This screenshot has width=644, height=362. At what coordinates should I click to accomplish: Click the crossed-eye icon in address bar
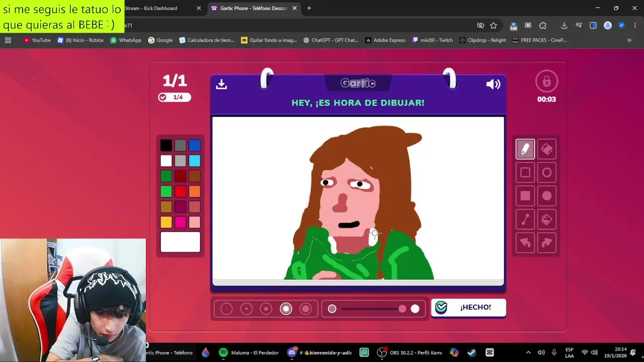click(x=480, y=25)
